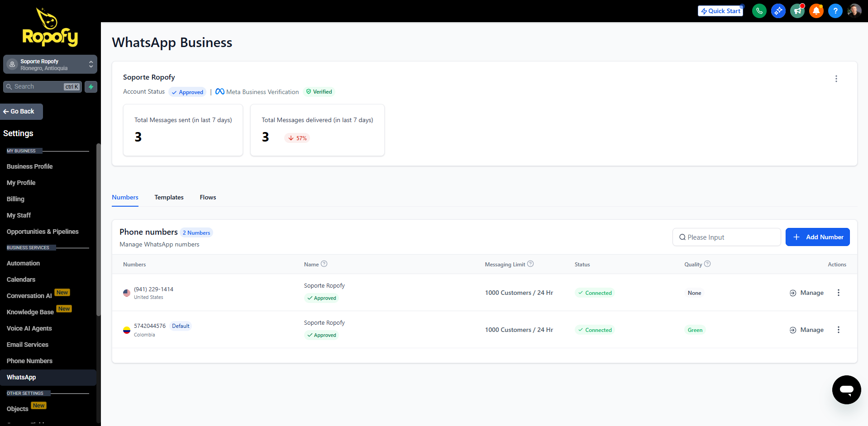The height and width of the screenshot is (426, 868).
Task: Open Business Profile in the settings sidebar
Action: [30, 166]
